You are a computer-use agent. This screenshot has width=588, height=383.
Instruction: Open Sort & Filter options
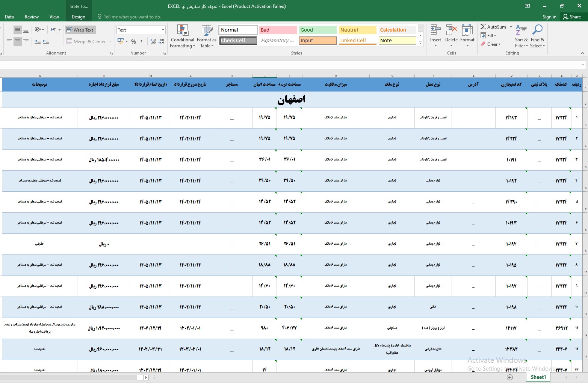pyautogui.click(x=521, y=36)
